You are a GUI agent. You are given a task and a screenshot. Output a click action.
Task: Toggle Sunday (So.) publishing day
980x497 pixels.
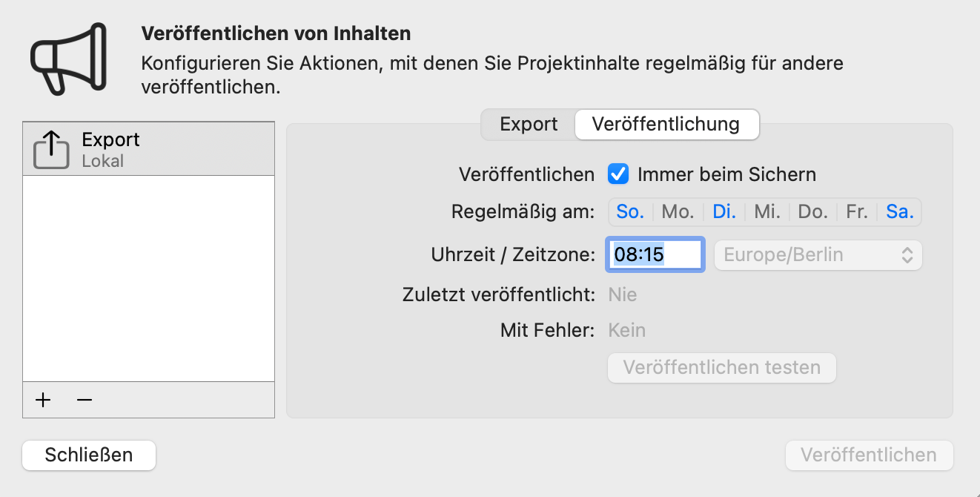pos(630,212)
